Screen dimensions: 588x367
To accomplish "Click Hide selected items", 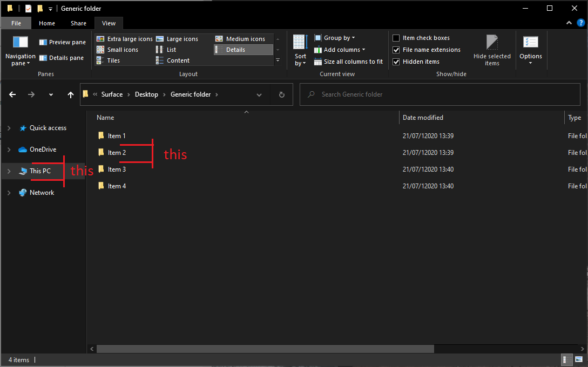I will coord(492,51).
